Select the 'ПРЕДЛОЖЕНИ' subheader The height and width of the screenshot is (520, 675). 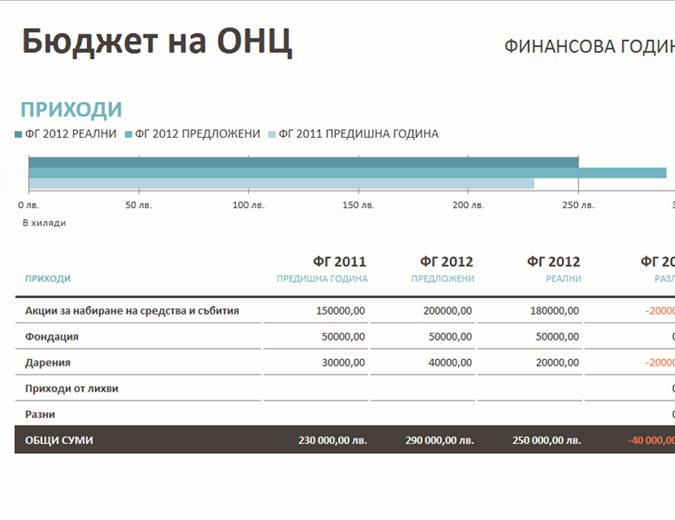coord(443,279)
